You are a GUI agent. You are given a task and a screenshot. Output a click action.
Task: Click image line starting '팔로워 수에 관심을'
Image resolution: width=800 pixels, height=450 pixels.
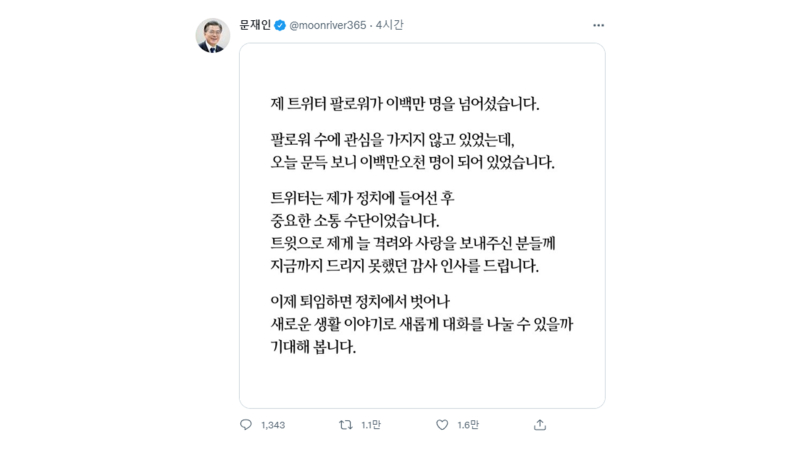[398, 141]
